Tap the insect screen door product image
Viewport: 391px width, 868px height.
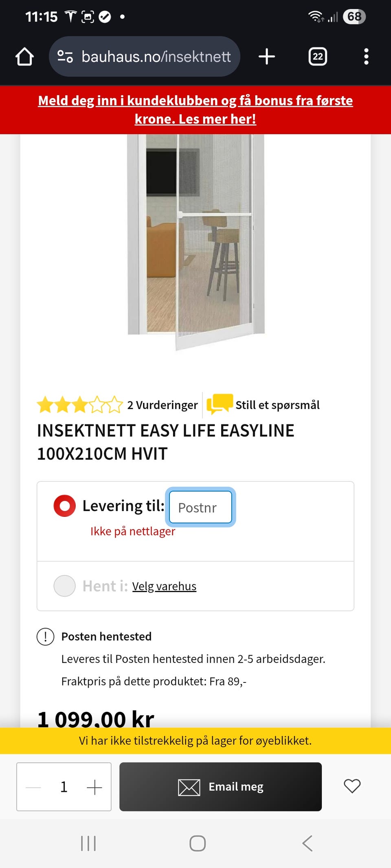point(196,240)
